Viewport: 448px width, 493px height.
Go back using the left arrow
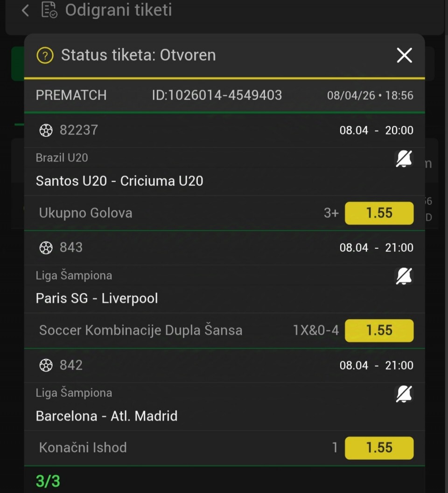pos(25,10)
